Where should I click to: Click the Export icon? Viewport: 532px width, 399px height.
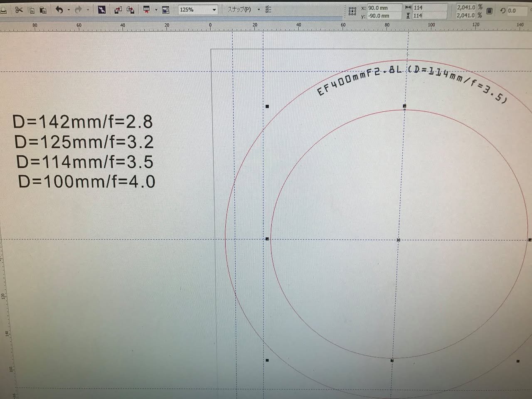click(130, 10)
